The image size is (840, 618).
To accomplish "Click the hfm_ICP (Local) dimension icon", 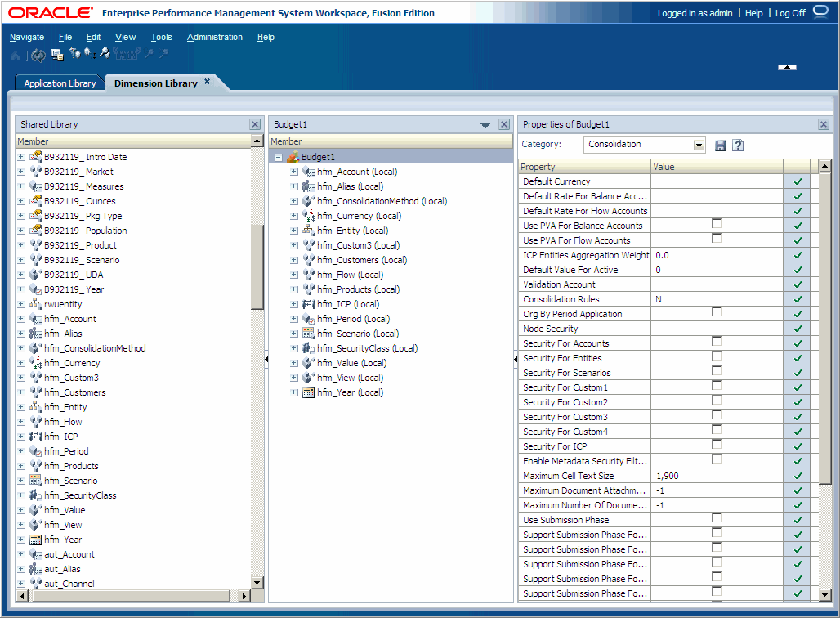I will 309,304.
